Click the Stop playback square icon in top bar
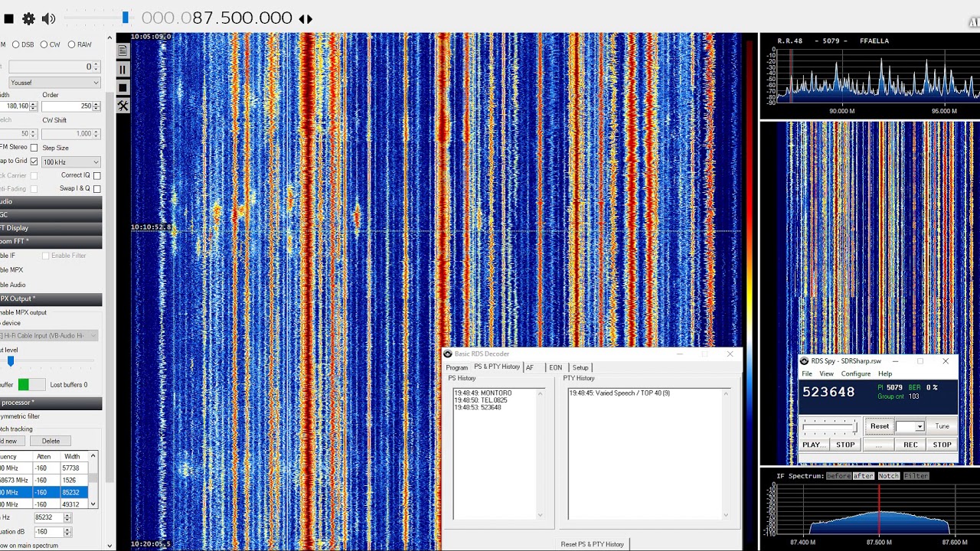The height and width of the screenshot is (551, 980). pos(9,18)
